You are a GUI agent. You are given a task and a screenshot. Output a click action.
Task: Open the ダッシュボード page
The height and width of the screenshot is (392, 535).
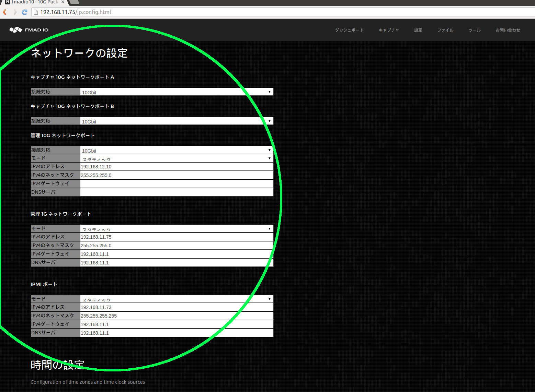[349, 30]
